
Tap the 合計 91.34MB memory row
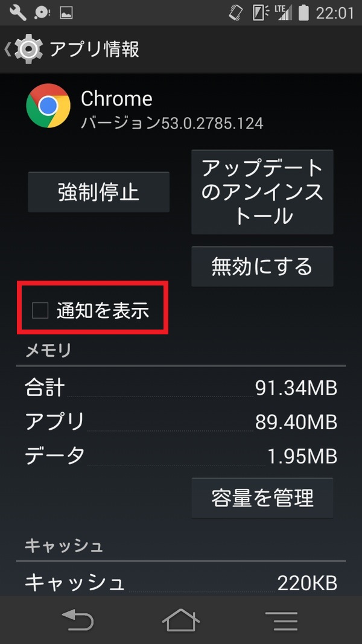pos(181,388)
